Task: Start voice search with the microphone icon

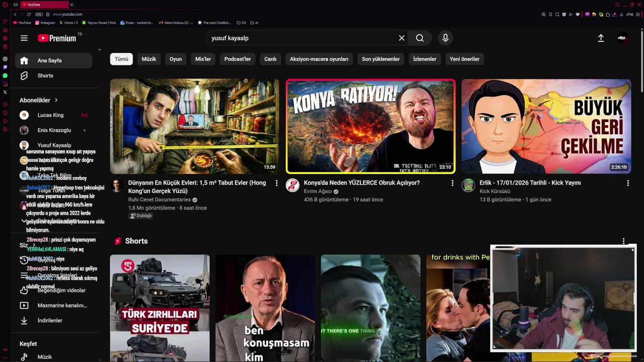Action: (445, 38)
